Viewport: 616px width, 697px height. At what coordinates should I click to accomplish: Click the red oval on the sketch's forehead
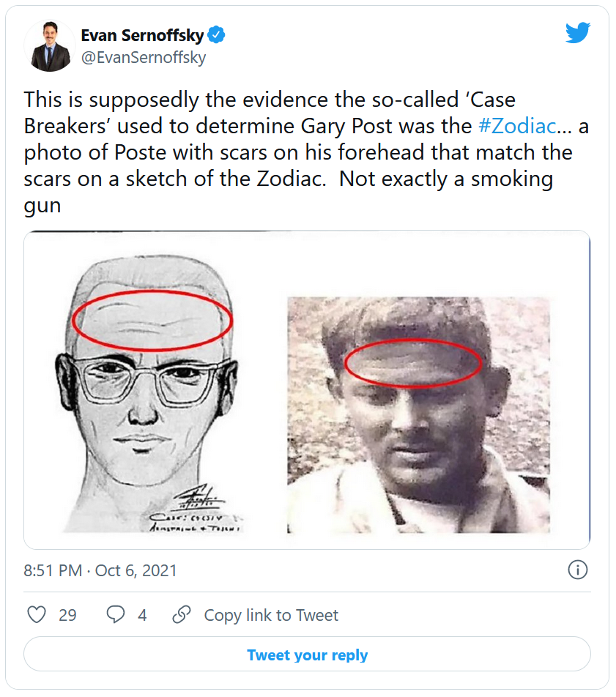click(153, 295)
